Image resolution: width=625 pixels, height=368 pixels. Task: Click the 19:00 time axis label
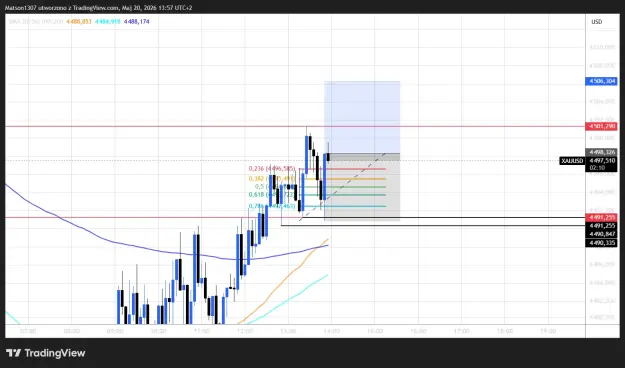[x=548, y=331]
